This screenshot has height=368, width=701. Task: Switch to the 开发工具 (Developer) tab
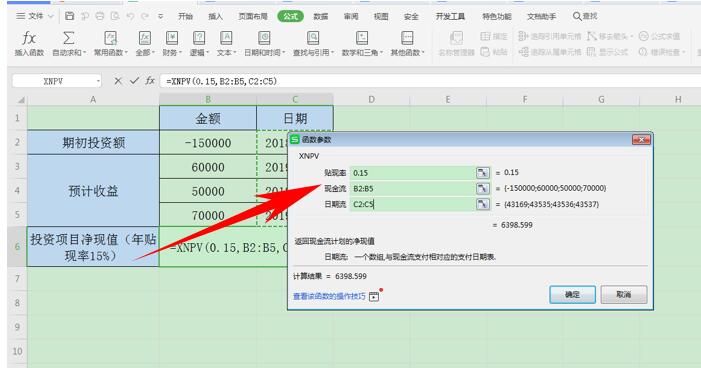point(450,16)
